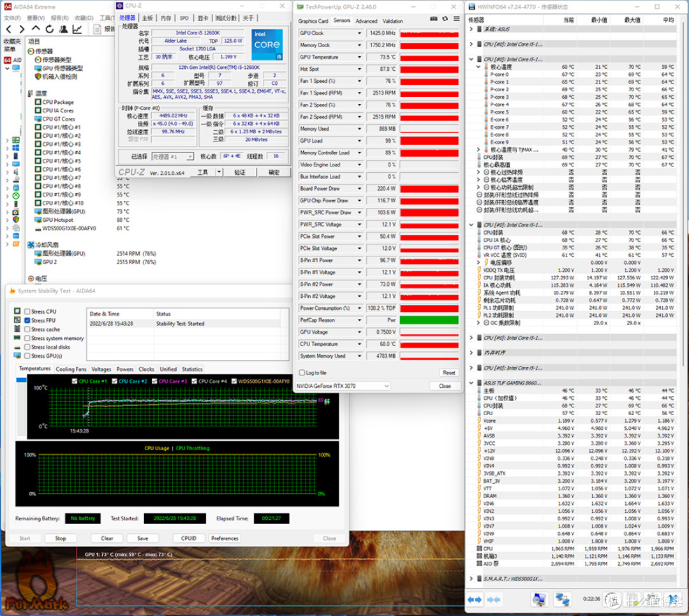Click Windows logo node in AIDA64 sidebar
The height and width of the screenshot is (616, 689).
coord(16,148)
